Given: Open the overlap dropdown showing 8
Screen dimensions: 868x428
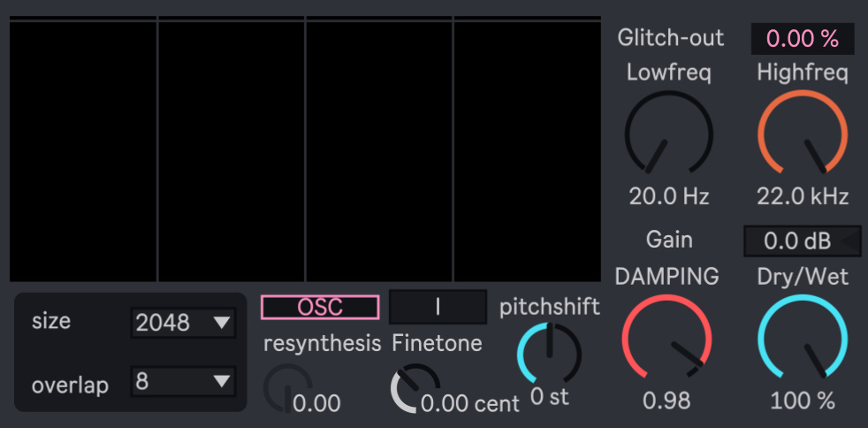Looking at the screenshot, I should (183, 382).
